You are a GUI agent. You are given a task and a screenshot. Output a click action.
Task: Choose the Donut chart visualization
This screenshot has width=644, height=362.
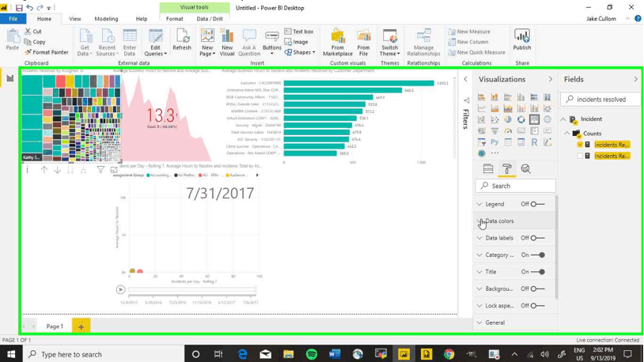[521, 119]
